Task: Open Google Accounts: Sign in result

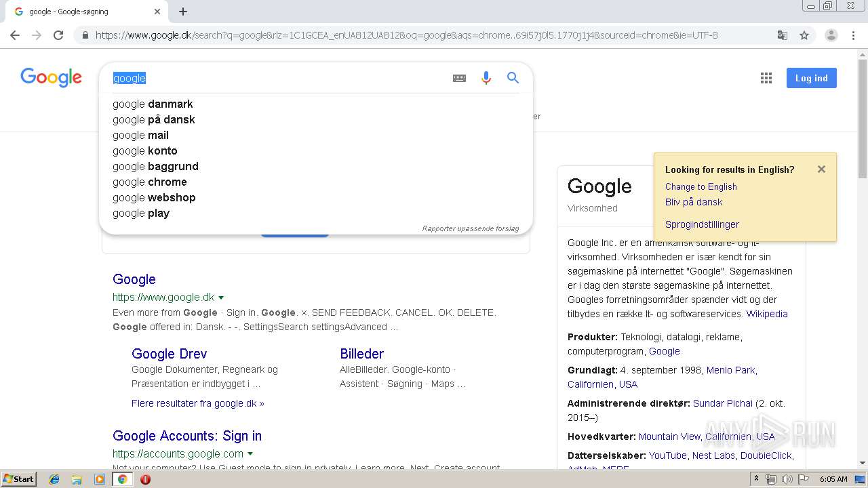Action: tap(187, 436)
